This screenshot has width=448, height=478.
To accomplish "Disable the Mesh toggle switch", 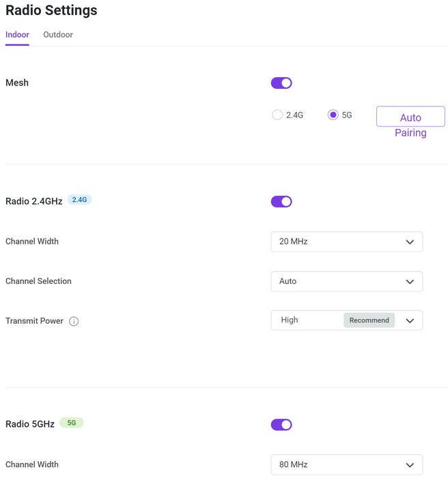I will [281, 83].
